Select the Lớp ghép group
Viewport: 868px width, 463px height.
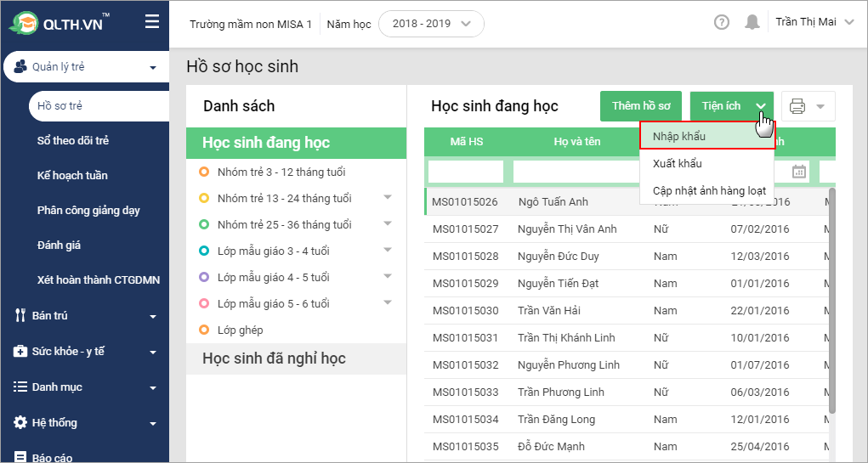(x=240, y=330)
